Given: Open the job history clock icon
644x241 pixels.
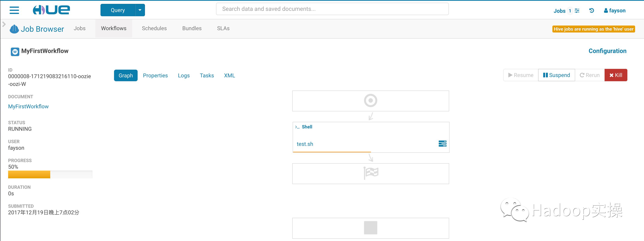Looking at the screenshot, I should [x=591, y=10].
